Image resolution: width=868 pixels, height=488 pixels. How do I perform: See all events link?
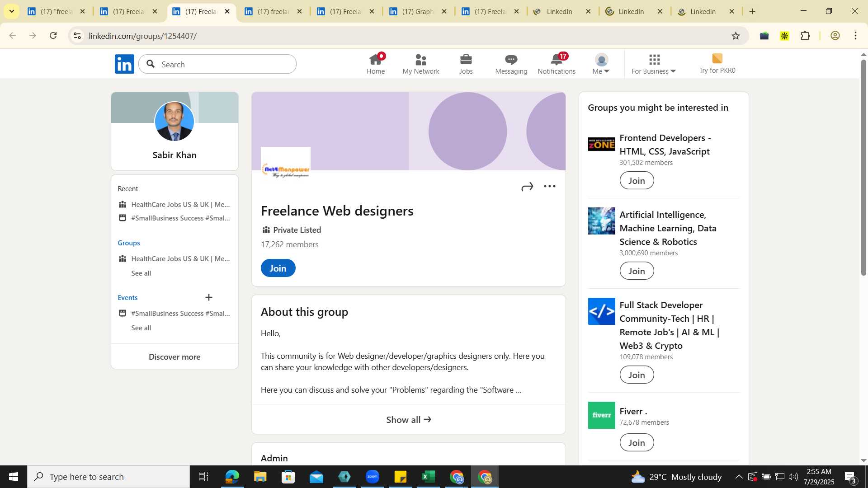tap(141, 328)
